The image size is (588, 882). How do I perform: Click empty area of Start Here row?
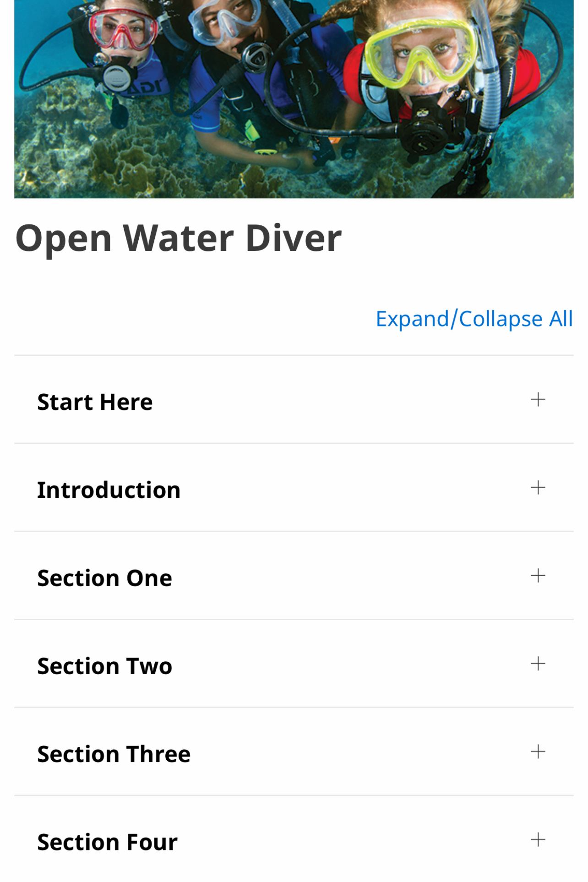(x=339, y=399)
